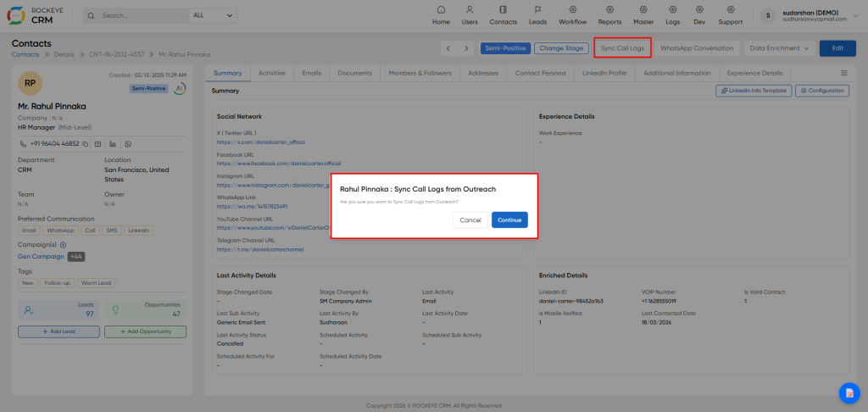Switch to the Emails tab
Viewport: 868px width, 412px height.
pos(312,73)
